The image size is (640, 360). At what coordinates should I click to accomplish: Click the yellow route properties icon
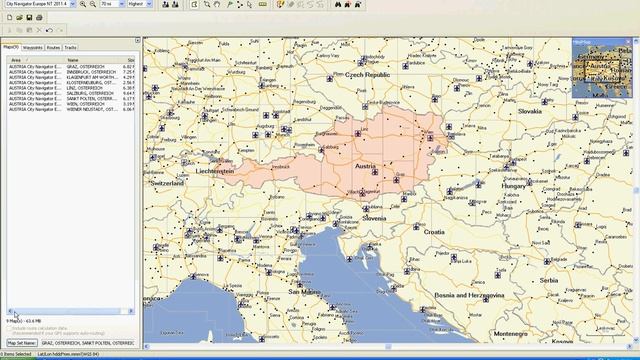[x=280, y=4]
